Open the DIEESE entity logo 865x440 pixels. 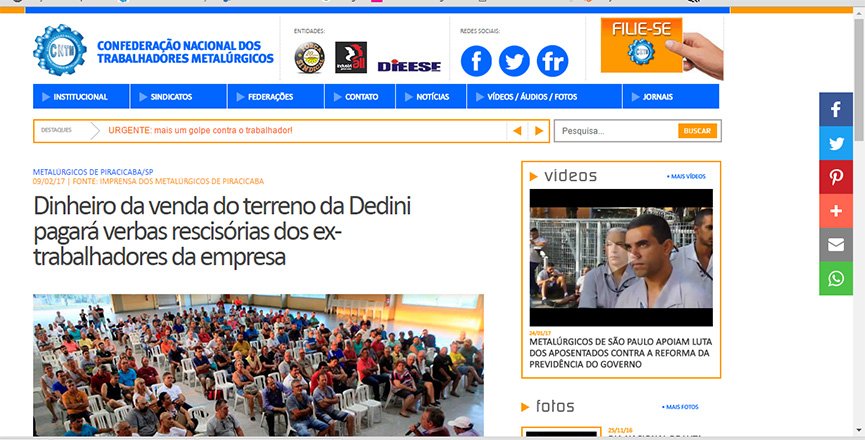click(409, 66)
